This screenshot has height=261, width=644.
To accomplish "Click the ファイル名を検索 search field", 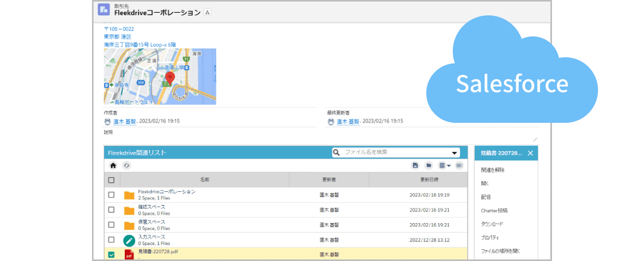I will [x=396, y=153].
